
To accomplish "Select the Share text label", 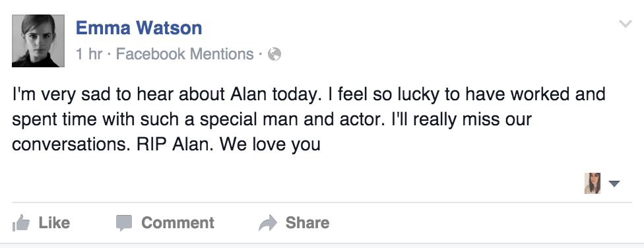I will click(x=307, y=223).
